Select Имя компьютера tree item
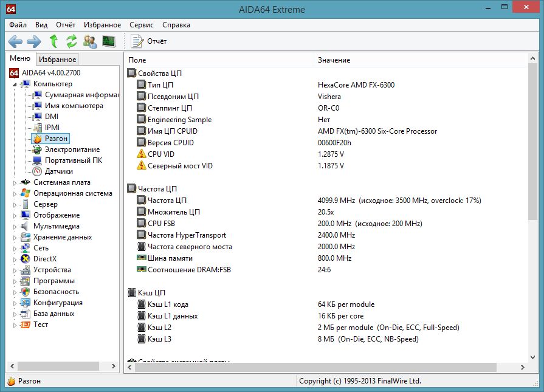The height and width of the screenshot is (392, 544). coord(74,106)
